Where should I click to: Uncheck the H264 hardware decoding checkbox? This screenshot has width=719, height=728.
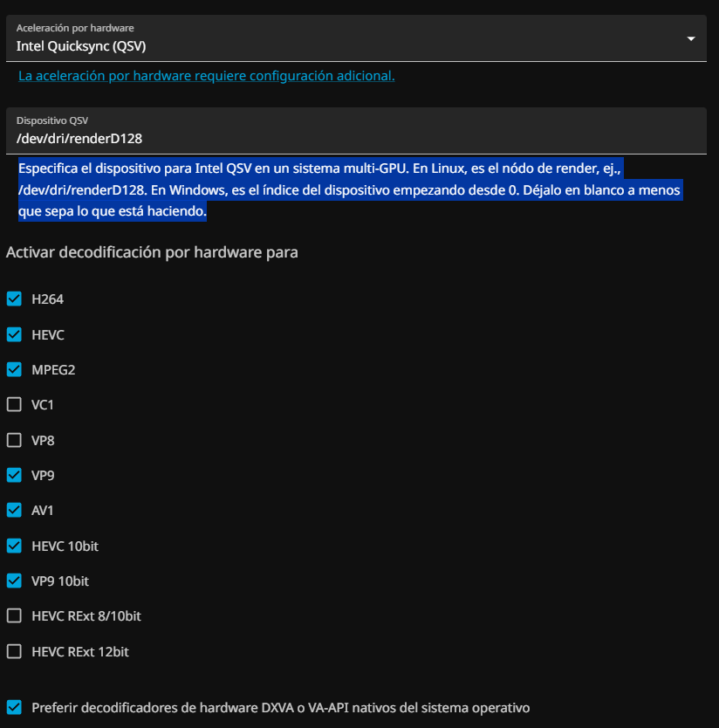click(14, 299)
